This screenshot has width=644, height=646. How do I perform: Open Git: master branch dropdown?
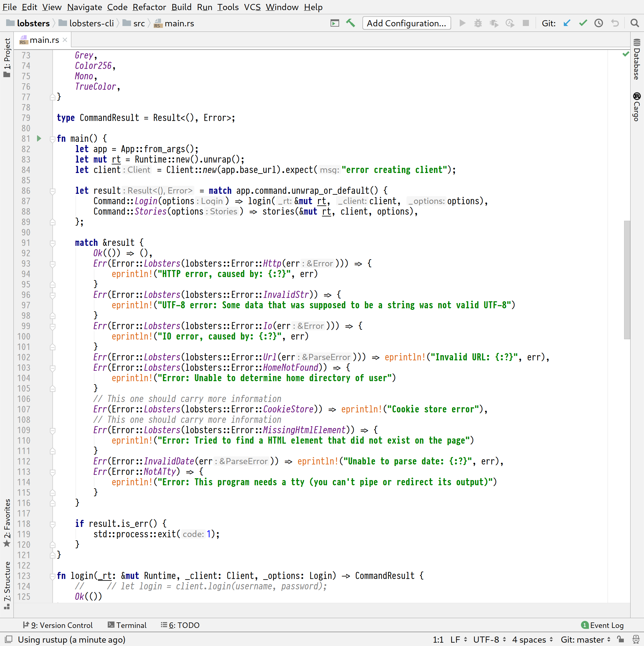[x=586, y=639]
